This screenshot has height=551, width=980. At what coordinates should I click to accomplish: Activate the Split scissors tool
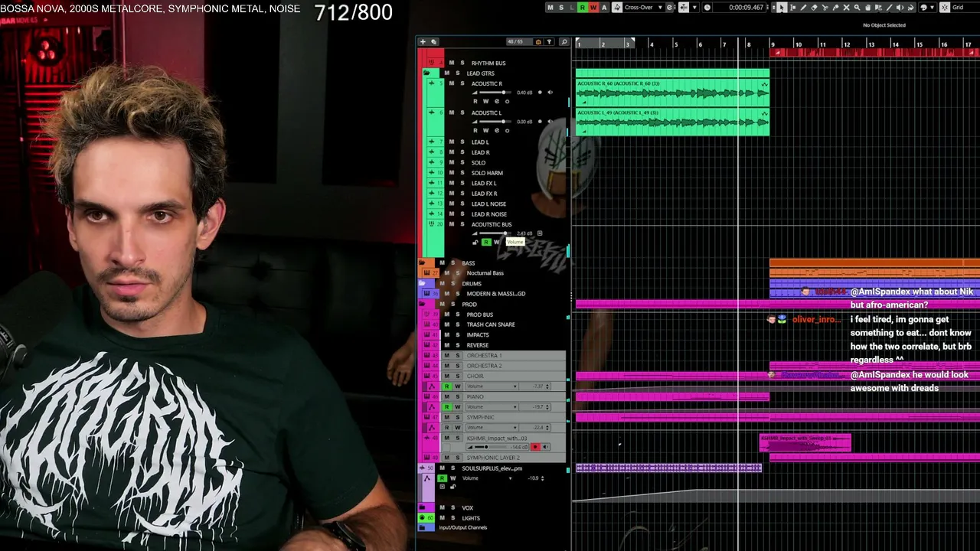(825, 8)
